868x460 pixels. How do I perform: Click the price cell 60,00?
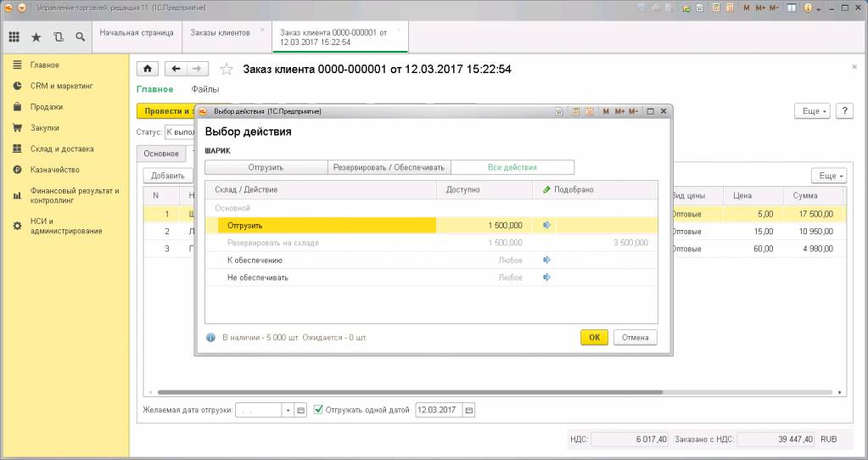pos(754,249)
